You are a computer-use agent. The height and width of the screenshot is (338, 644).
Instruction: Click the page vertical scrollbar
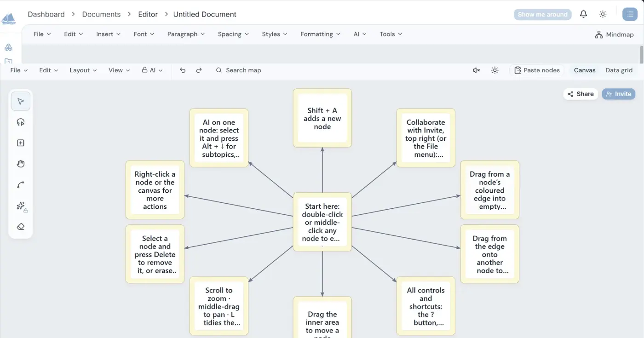[642, 54]
